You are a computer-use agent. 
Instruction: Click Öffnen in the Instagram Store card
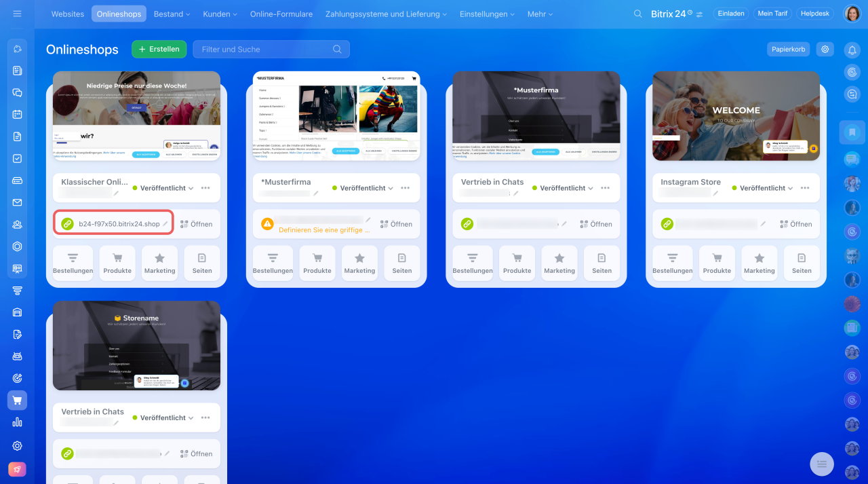tap(795, 224)
